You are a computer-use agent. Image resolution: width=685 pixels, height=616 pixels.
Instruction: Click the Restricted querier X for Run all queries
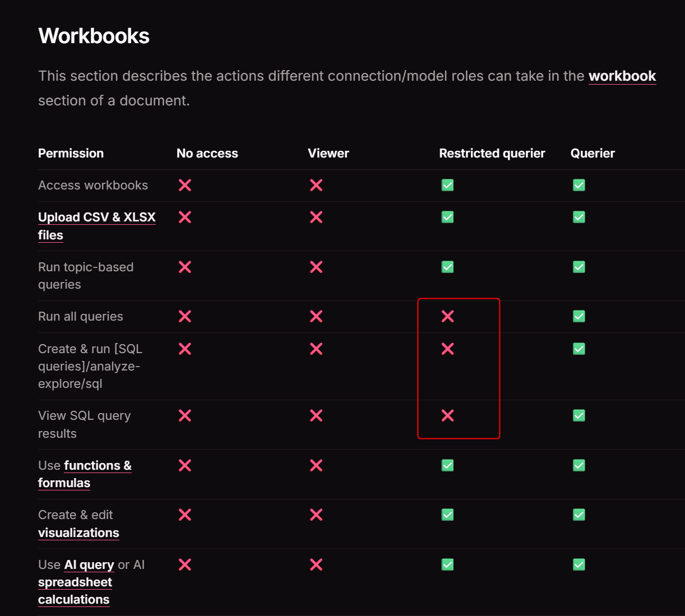[447, 317]
